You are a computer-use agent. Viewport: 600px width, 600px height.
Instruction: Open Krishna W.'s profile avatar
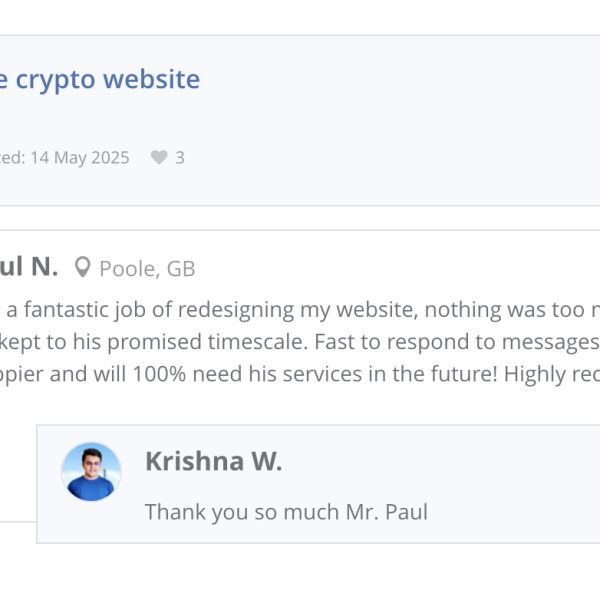[91, 471]
